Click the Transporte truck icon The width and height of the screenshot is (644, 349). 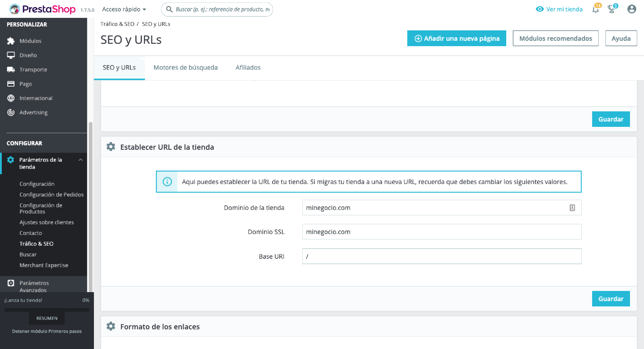pos(11,69)
